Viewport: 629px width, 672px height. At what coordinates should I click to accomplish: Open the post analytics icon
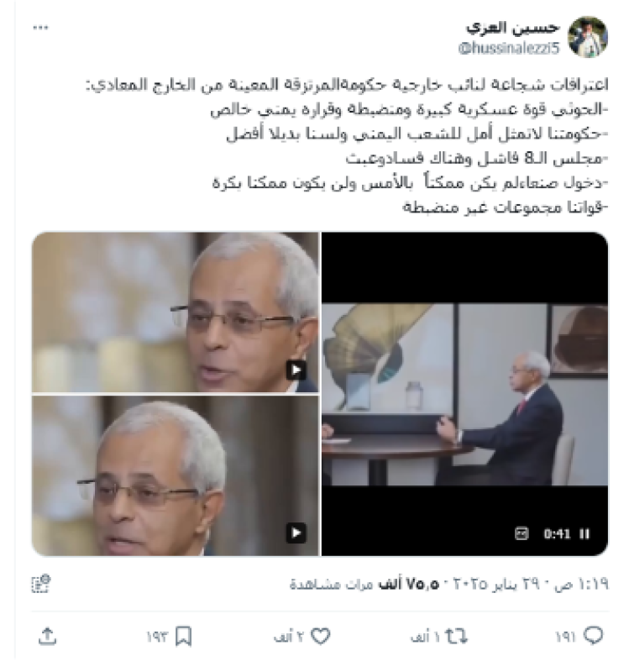tap(41, 584)
